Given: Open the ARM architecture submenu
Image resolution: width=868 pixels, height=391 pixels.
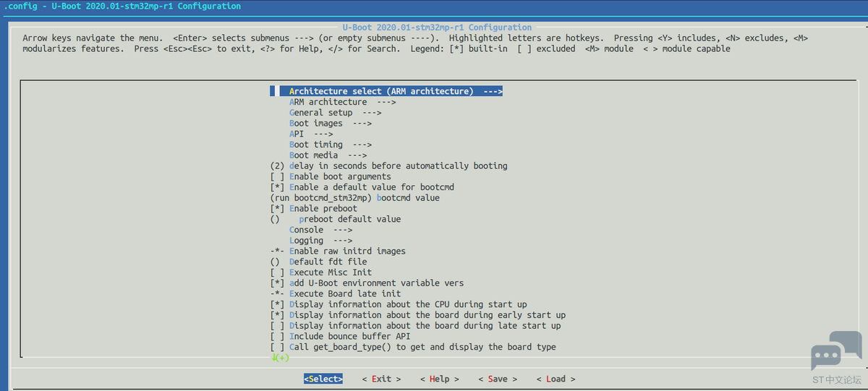Looking at the screenshot, I should coord(342,102).
